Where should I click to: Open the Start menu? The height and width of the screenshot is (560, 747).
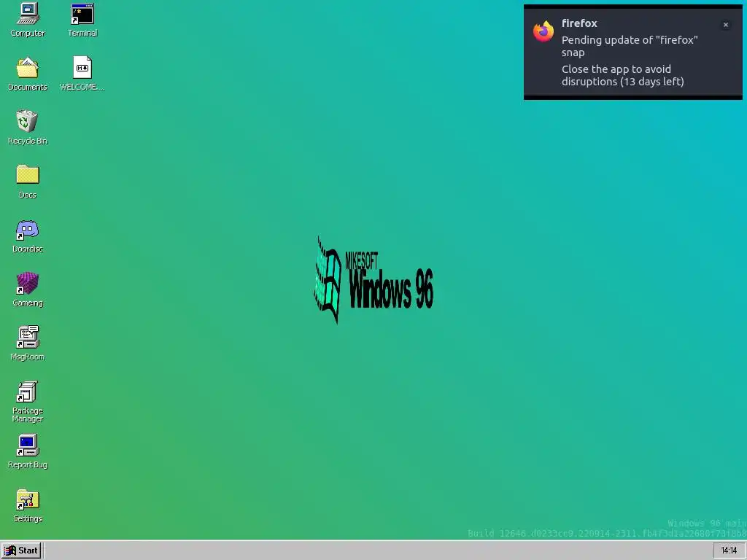[x=21, y=551]
